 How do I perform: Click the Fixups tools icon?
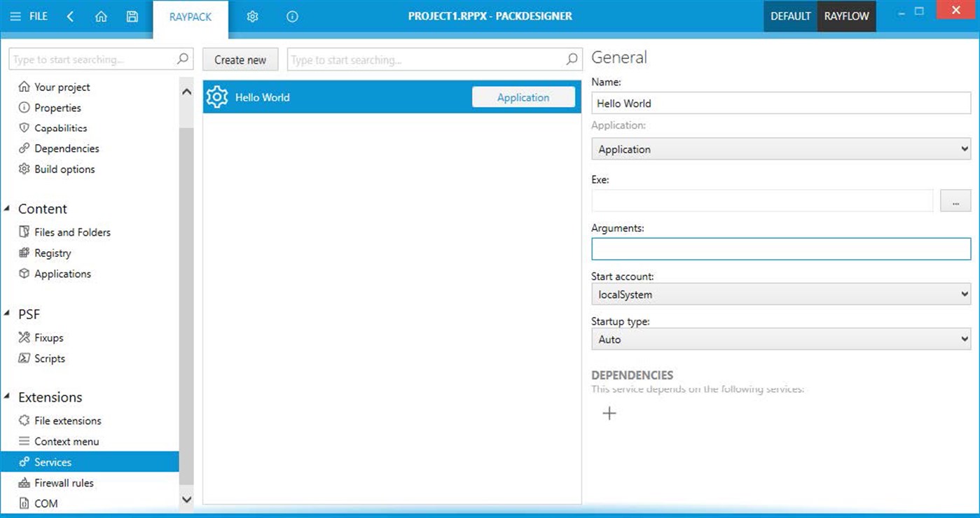pos(24,338)
